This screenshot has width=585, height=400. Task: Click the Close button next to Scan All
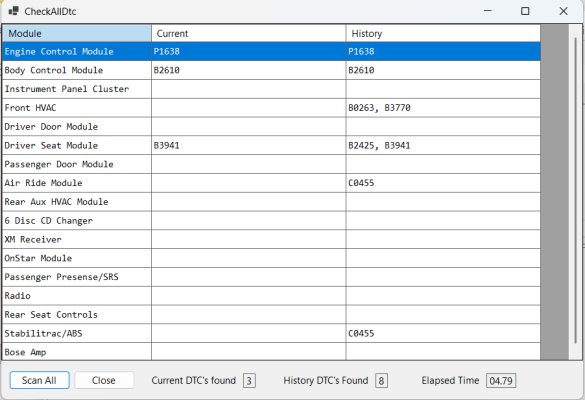(x=104, y=380)
